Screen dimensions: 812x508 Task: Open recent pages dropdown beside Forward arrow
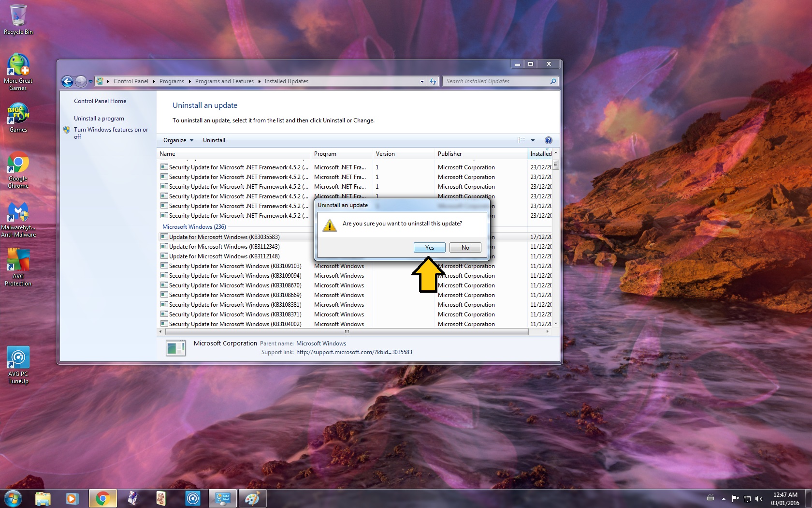[90, 82]
